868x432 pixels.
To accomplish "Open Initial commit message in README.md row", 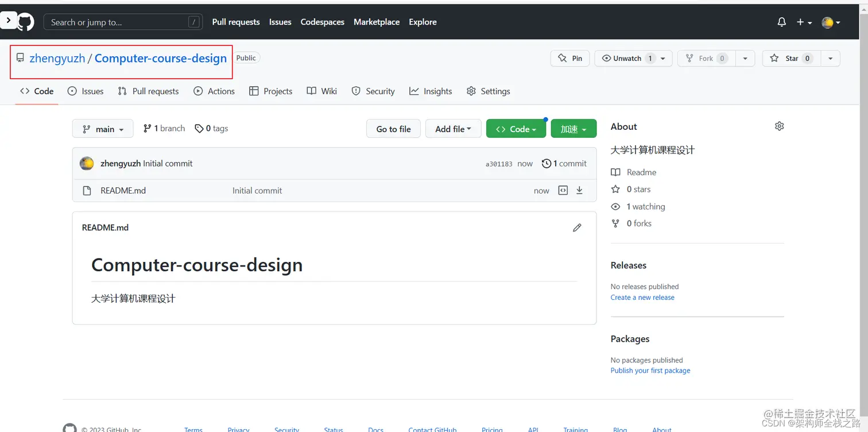I will click(x=257, y=190).
